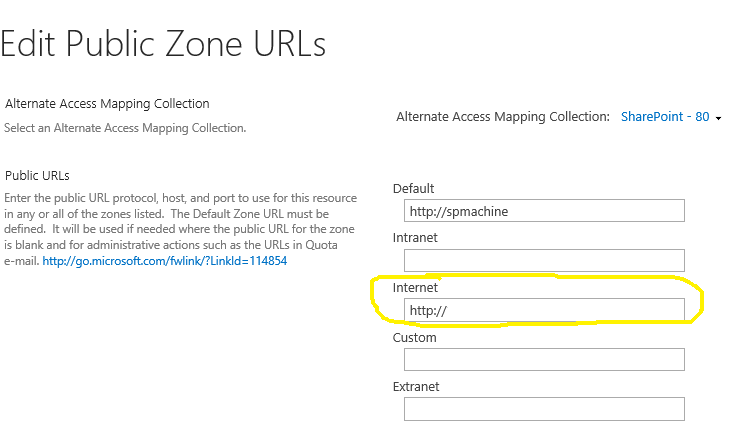Screen dimensions: 732x432
Task: Open the SharePoint - 80 collection menu
Action: (665, 117)
